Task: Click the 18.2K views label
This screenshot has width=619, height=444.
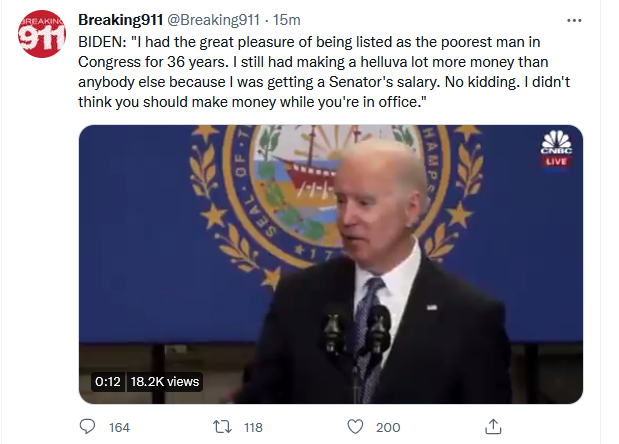Action: [x=165, y=381]
